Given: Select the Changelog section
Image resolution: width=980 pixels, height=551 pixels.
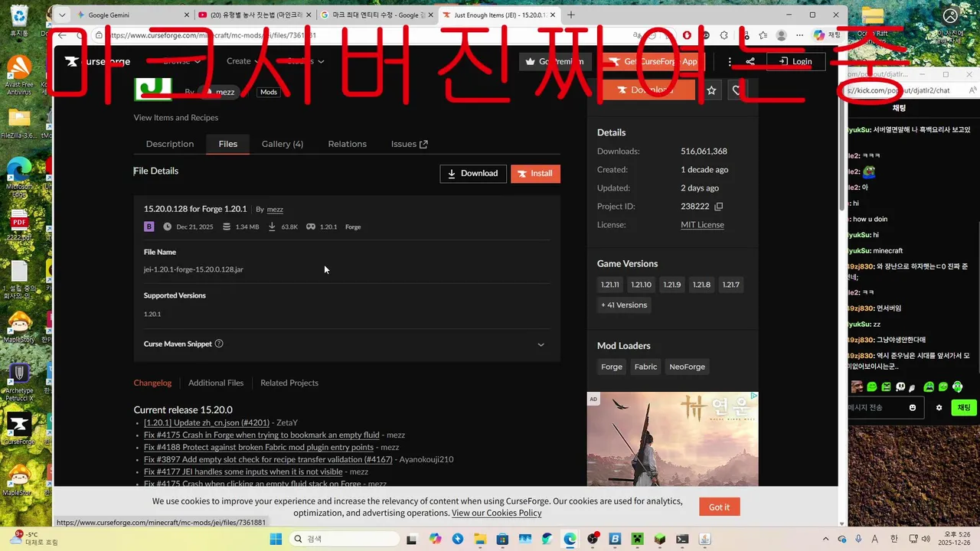Looking at the screenshot, I should [x=152, y=383].
